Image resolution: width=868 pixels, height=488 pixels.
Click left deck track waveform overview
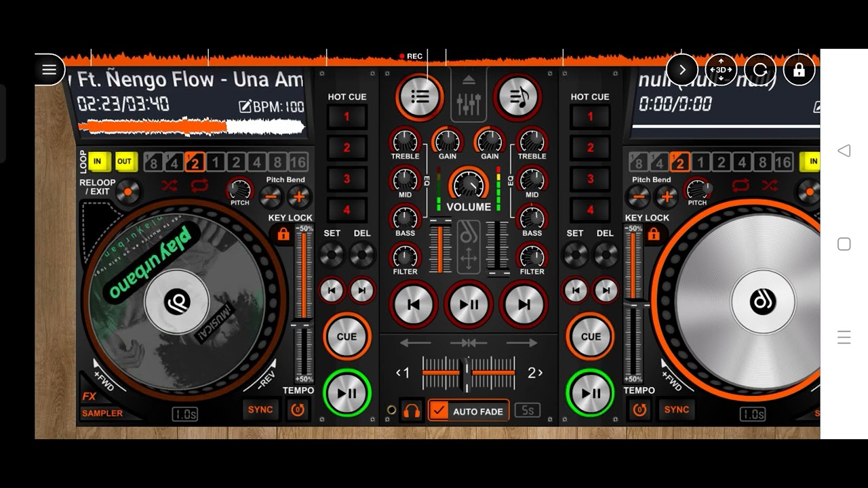192,127
